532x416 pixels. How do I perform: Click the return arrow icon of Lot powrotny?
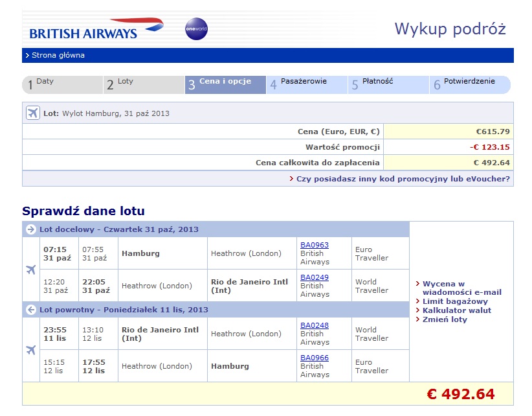click(x=31, y=310)
